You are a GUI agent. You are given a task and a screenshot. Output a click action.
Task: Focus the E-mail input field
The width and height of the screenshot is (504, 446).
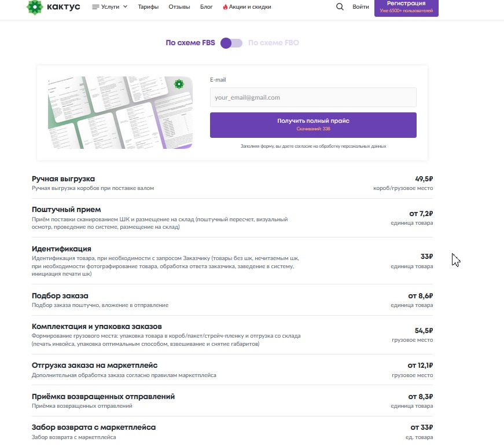tap(313, 97)
